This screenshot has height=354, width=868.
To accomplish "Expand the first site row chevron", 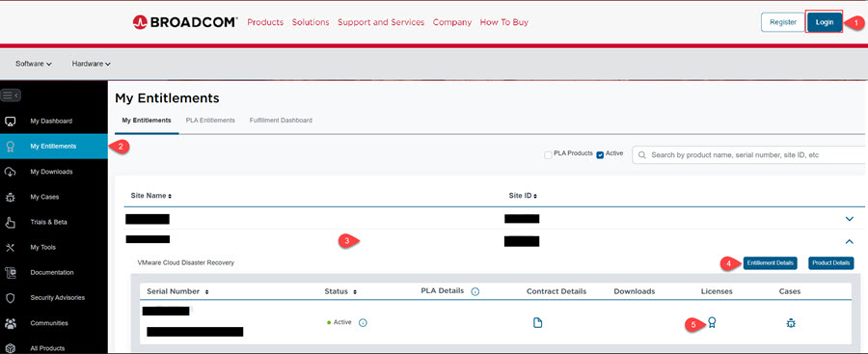I will pos(850,219).
